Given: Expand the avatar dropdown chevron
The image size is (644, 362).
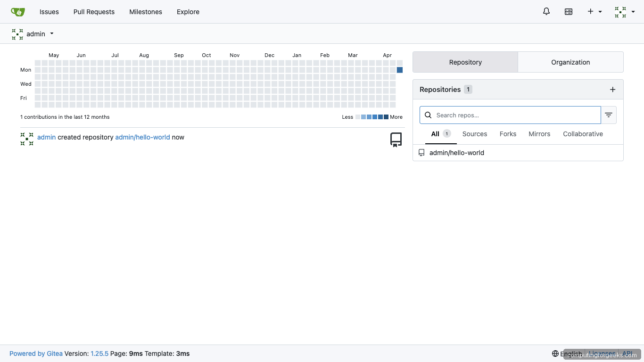Looking at the screenshot, I should click(x=633, y=11).
